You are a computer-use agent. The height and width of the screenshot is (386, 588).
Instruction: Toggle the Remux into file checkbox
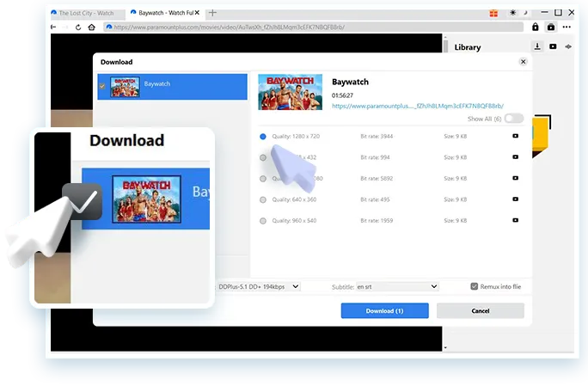coord(474,286)
